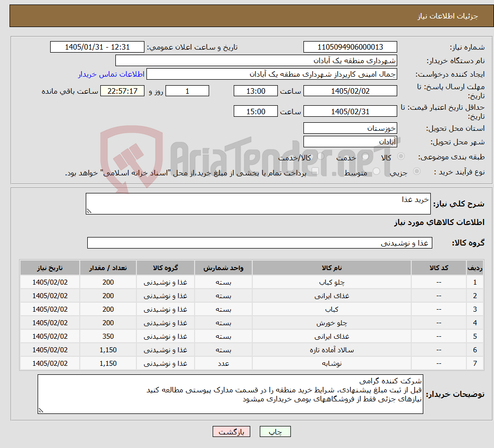The height and width of the screenshot is (448, 494).
Task: Click the price validity time 15:00 field
Action: coord(255,111)
